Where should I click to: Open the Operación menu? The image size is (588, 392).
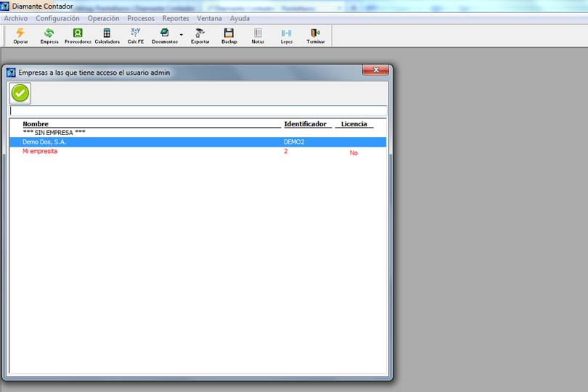point(103,18)
